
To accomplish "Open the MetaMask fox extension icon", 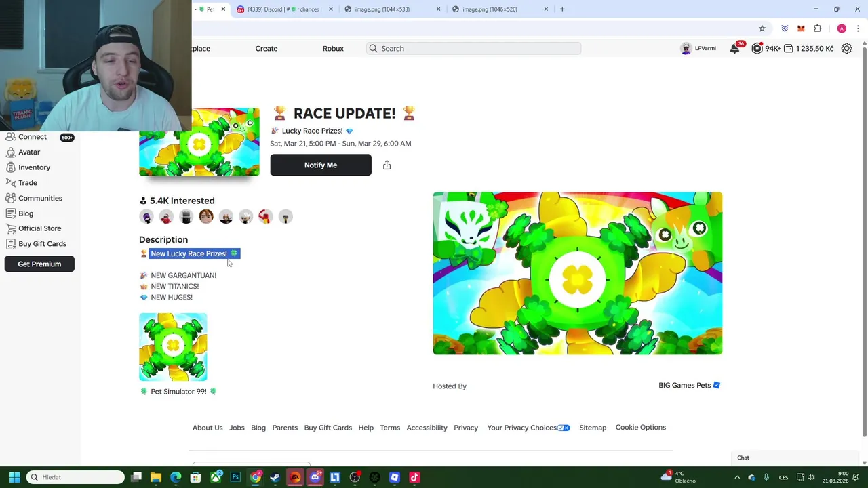I will [801, 28].
